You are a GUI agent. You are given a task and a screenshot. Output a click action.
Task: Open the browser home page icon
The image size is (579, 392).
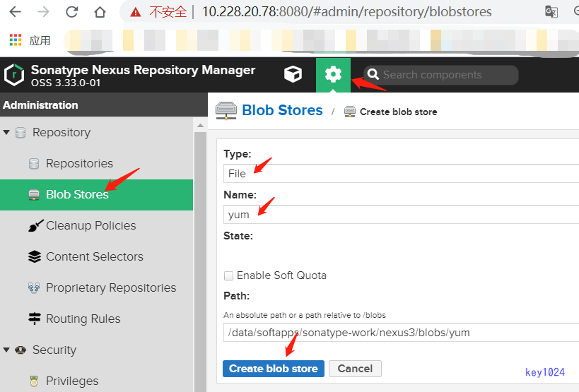100,12
